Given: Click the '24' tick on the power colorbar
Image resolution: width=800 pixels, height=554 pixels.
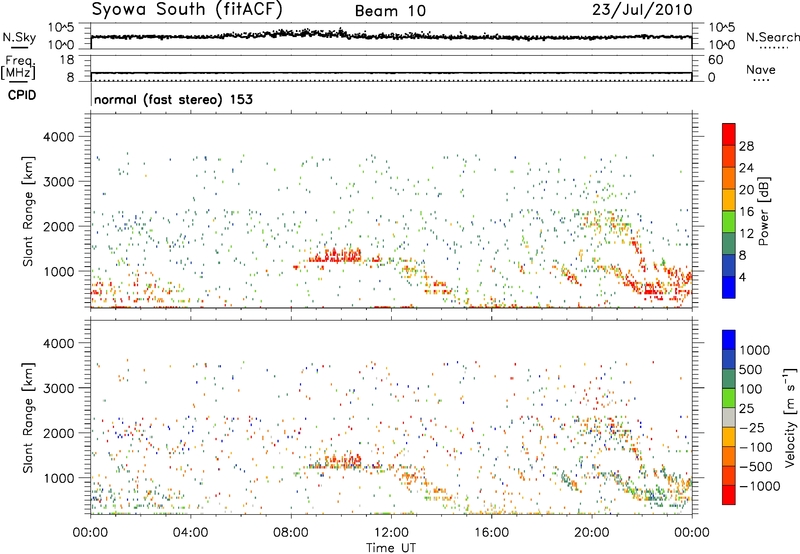Looking at the screenshot, I should (x=746, y=168).
